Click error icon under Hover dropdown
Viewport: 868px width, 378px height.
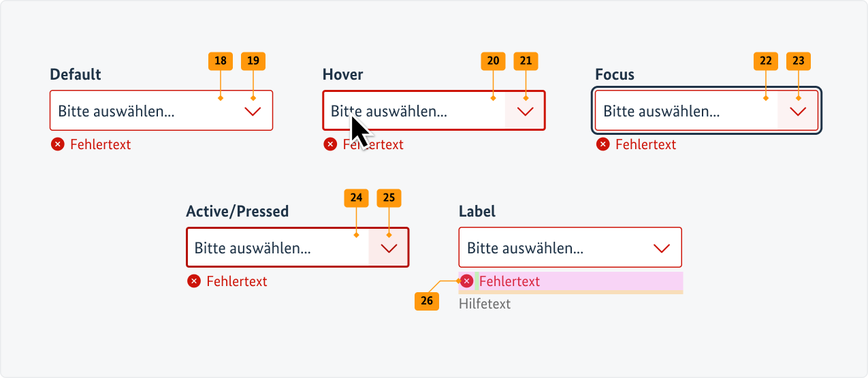(x=330, y=144)
